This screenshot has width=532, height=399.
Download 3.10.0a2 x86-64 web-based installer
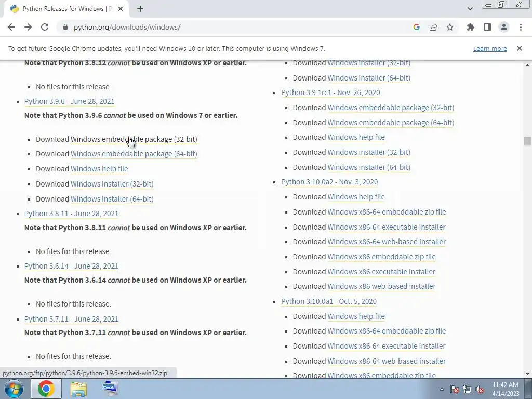tap(387, 242)
